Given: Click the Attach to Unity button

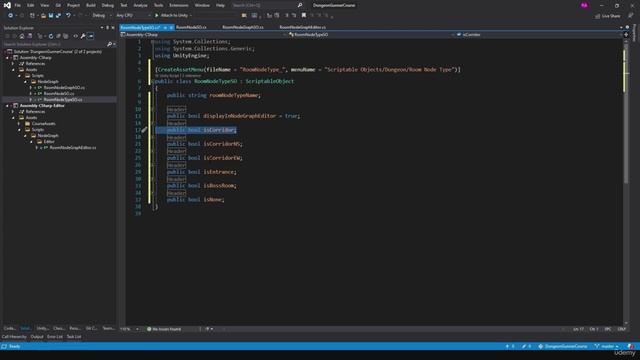Looking at the screenshot, I should (x=171, y=16).
